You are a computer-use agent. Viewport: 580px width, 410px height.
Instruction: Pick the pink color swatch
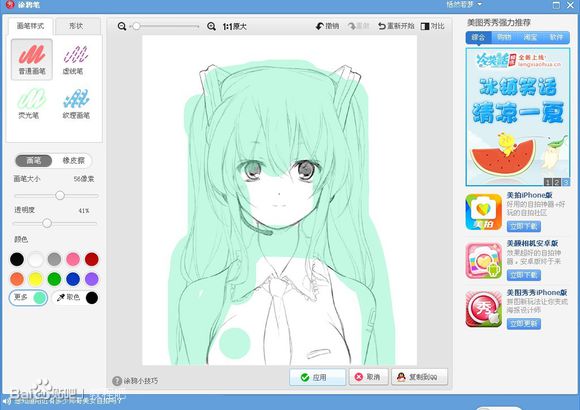click(73, 259)
